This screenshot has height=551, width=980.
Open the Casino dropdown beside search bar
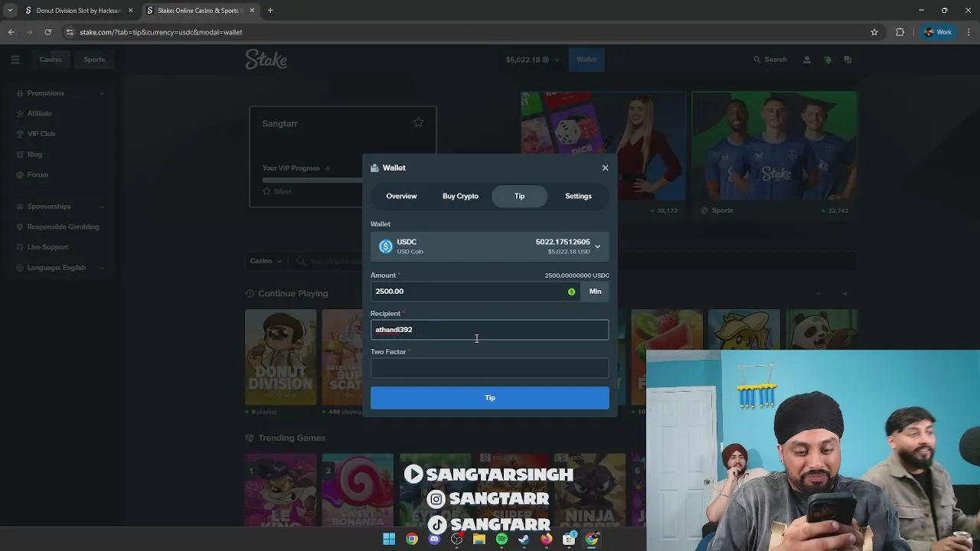coord(266,261)
